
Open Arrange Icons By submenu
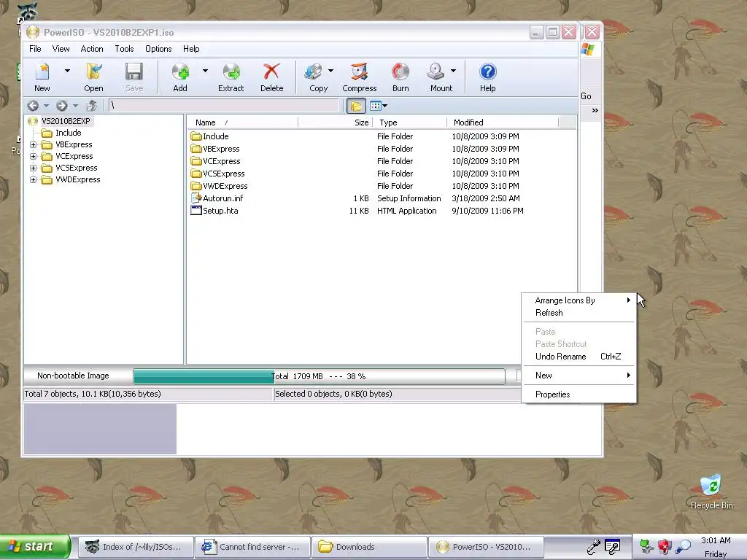tap(578, 300)
